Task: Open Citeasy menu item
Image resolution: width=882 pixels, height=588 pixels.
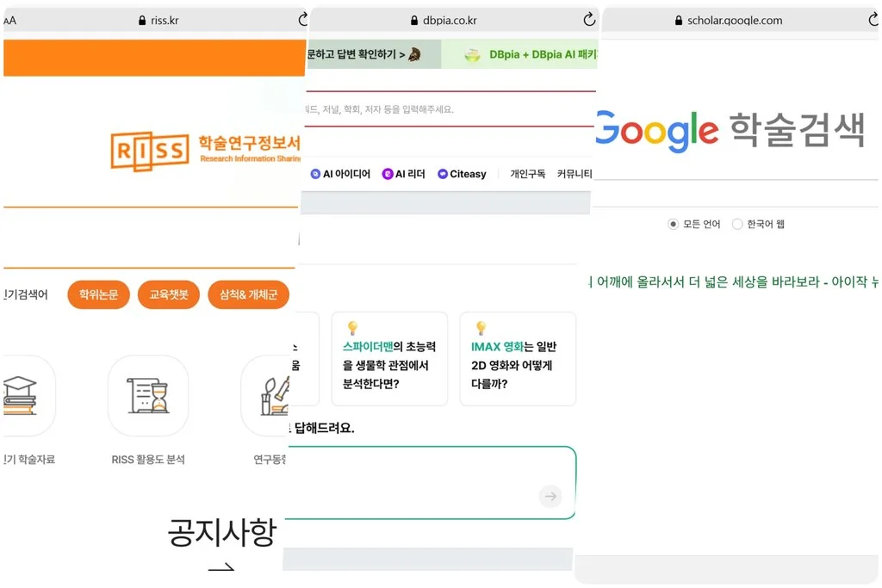Action: 462,174
